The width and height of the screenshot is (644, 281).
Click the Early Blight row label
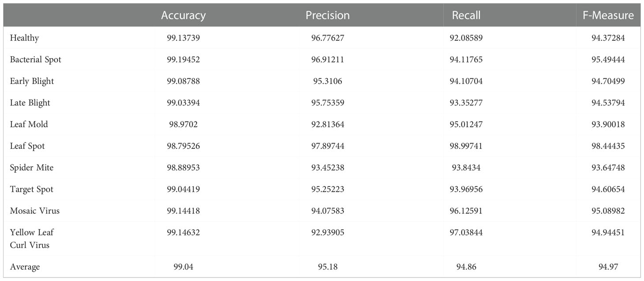pos(32,81)
